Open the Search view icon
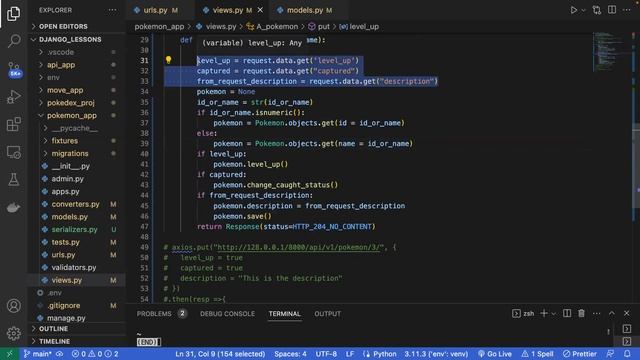This screenshot has height=360, width=640. coord(13,41)
